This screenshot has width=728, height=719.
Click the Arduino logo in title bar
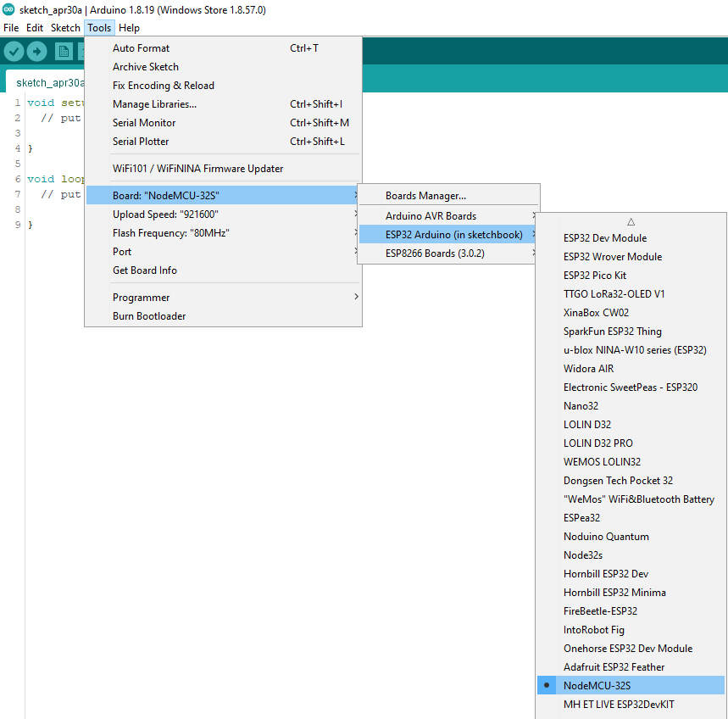click(8, 9)
